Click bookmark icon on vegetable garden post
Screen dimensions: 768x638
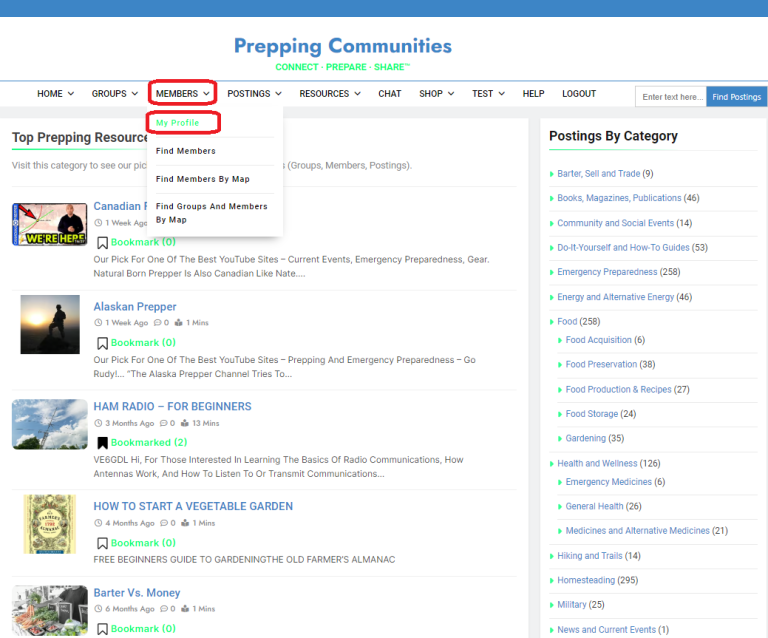point(102,543)
